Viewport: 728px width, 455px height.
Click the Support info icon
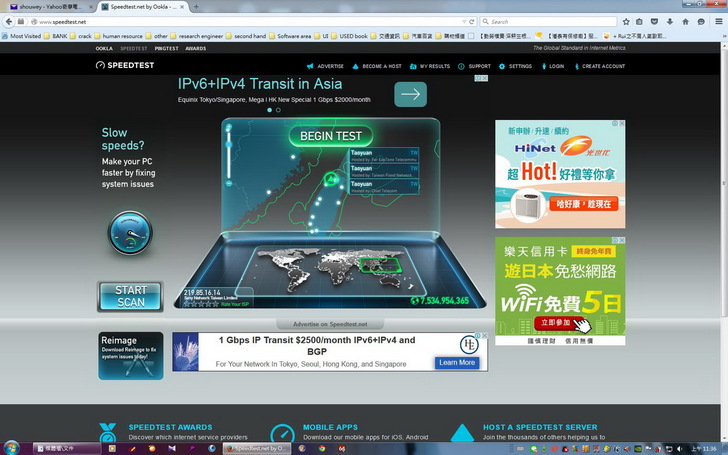coord(461,66)
